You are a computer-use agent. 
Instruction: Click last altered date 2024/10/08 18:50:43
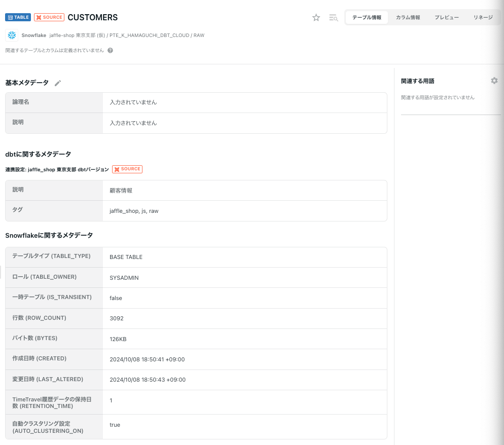(x=148, y=380)
